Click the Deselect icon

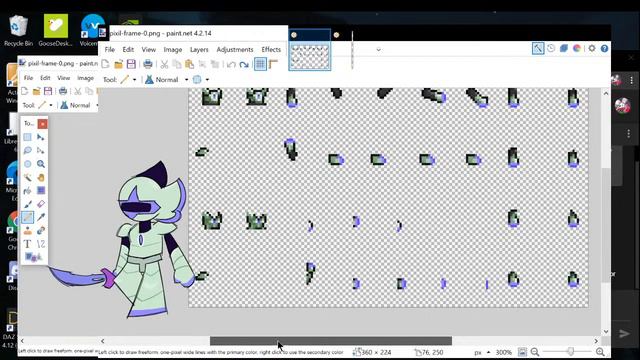[x=215, y=64]
